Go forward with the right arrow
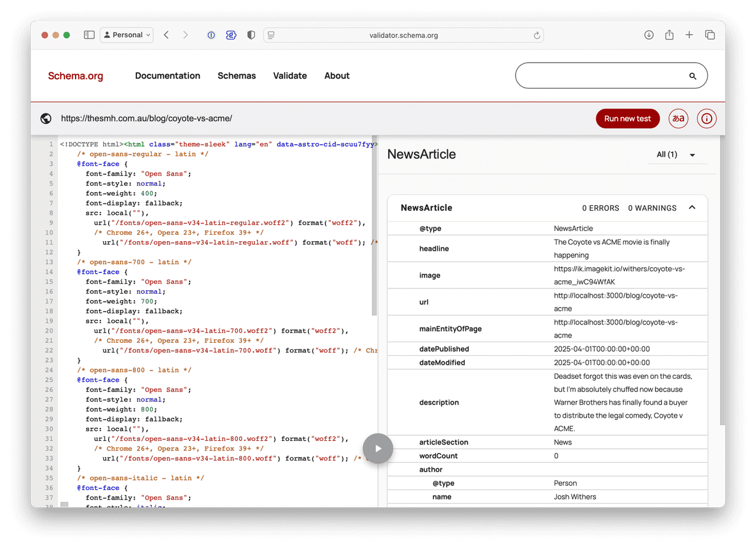The width and height of the screenshot is (756, 548). pos(185,35)
